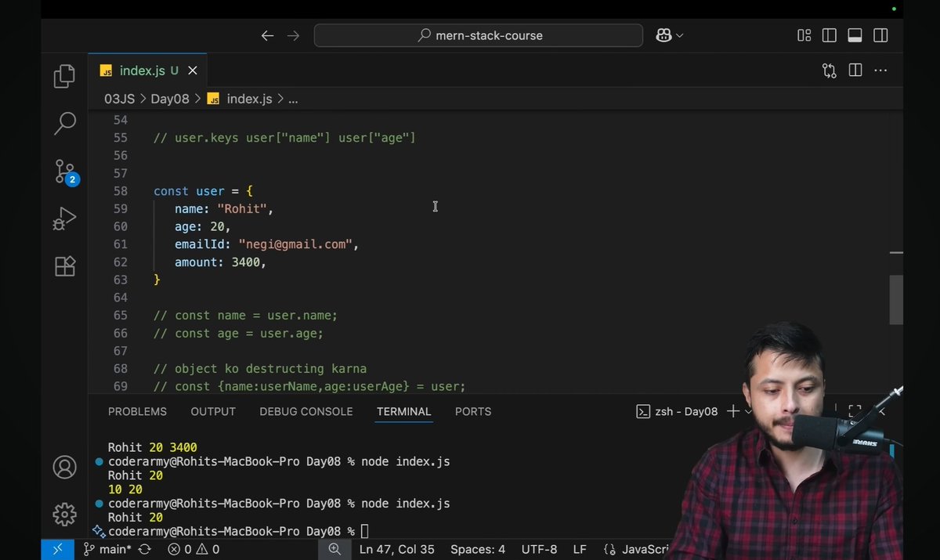Click line number 58 in gutter

(120, 191)
